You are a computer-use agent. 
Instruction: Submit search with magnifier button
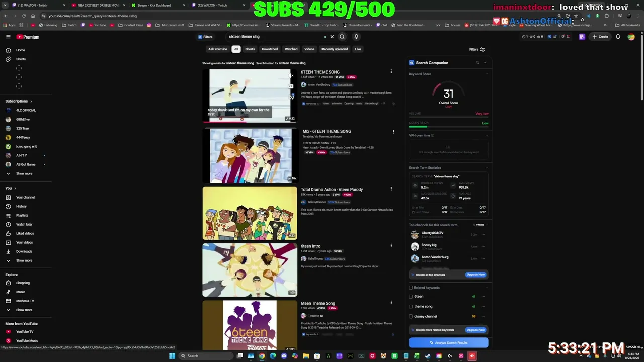point(342,37)
